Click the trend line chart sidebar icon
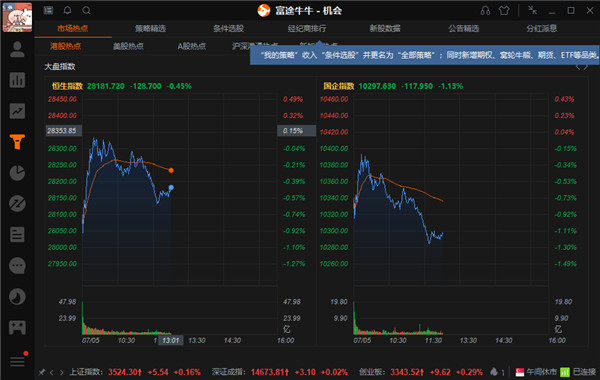This screenshot has height=380, width=600. 17,111
